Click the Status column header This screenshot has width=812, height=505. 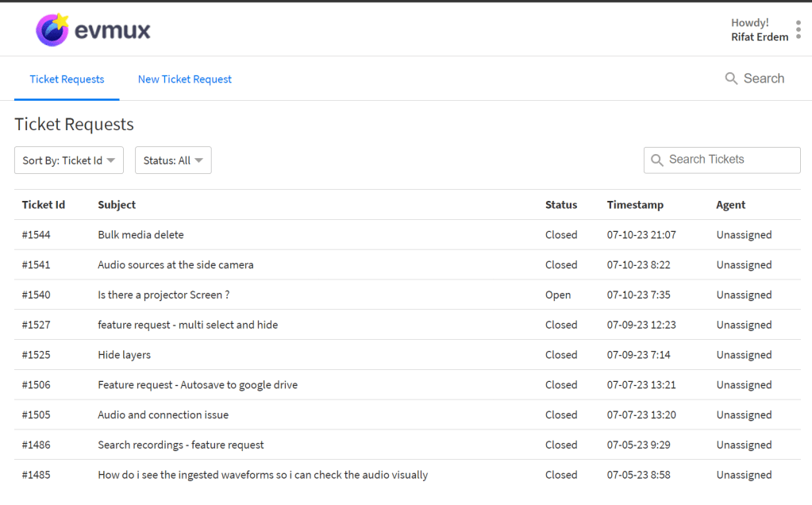tap(561, 205)
